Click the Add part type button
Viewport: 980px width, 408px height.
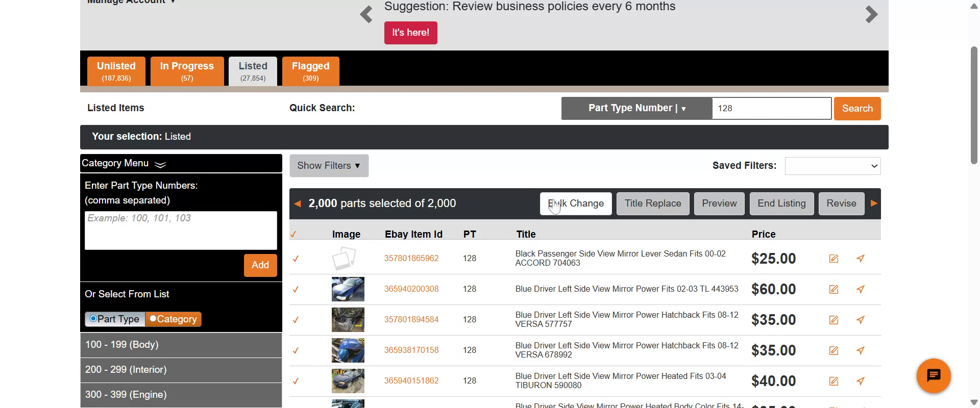[260, 265]
